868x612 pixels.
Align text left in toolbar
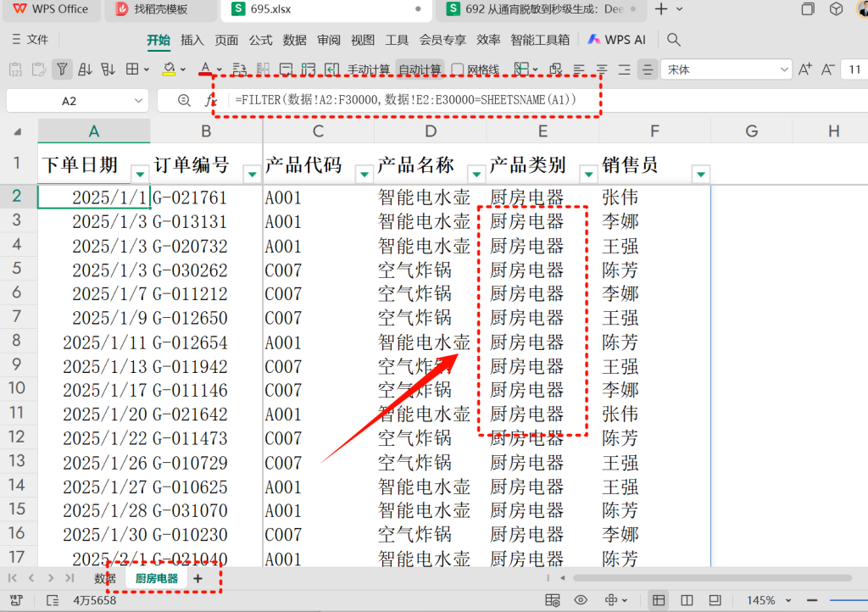579,70
